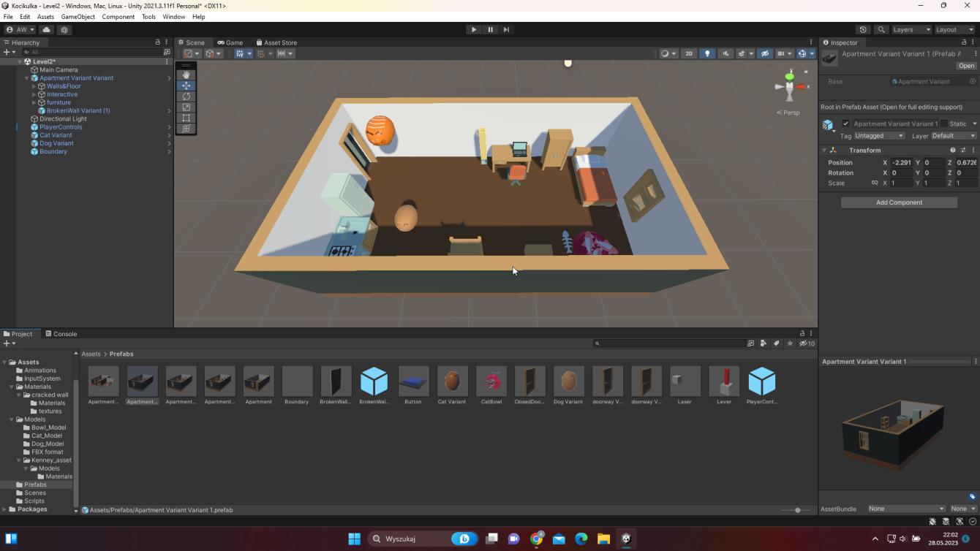Toggle 2D scene view mode
Screen dimensions: 980x551
[688, 53]
